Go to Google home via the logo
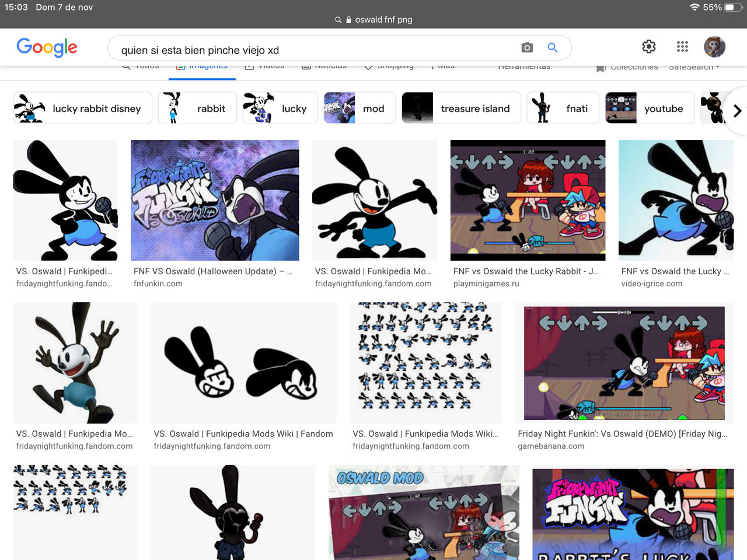 [47, 47]
